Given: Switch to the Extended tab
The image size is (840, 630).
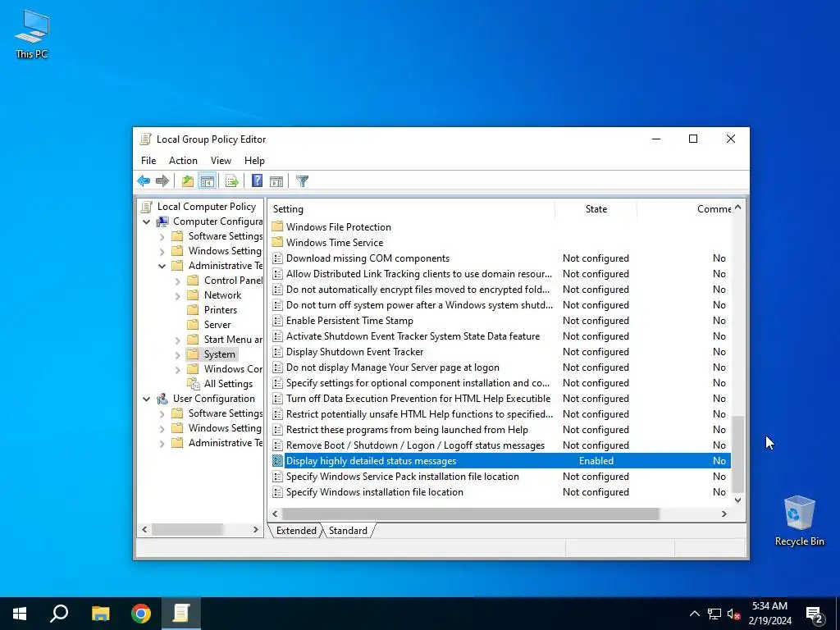Looking at the screenshot, I should coord(296,531).
